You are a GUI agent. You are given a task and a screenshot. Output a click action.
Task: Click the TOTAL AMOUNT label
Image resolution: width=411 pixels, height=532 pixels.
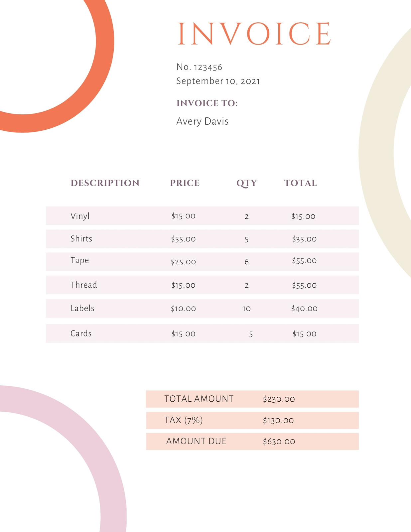click(x=199, y=399)
